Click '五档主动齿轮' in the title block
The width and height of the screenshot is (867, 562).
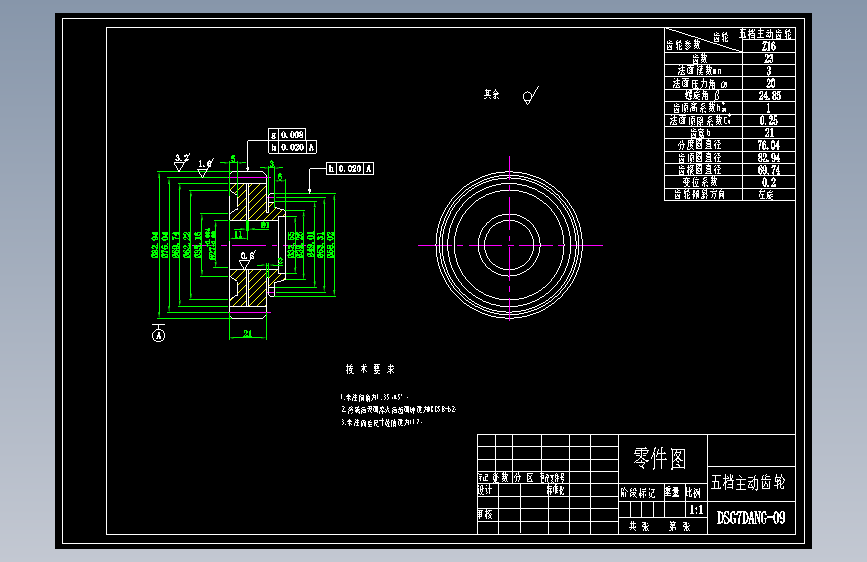pos(748,482)
